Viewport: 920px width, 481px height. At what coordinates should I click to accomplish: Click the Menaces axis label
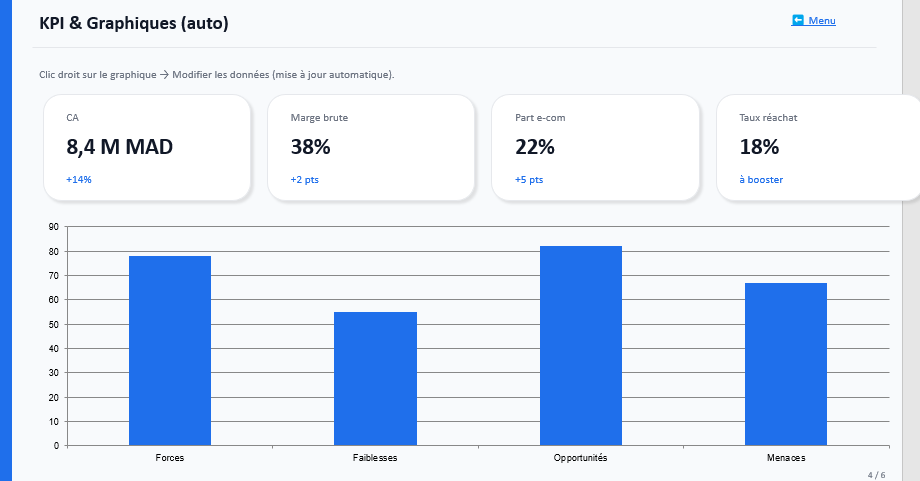coord(785,457)
